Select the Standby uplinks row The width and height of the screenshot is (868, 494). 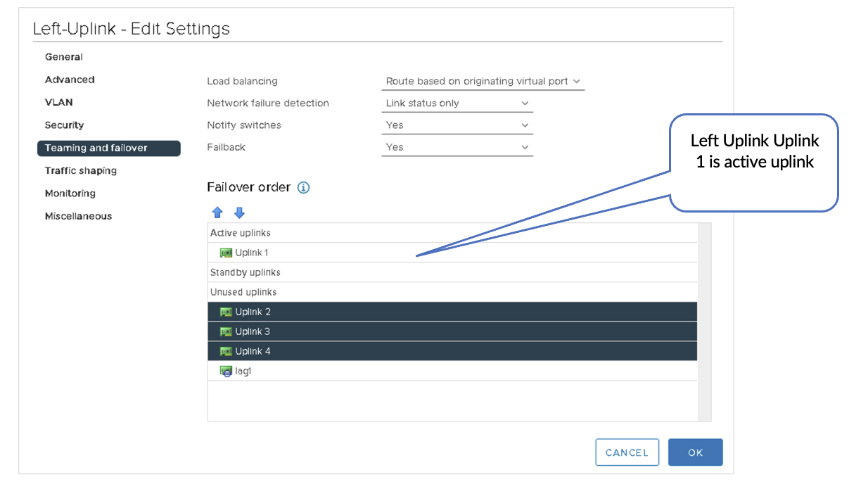tap(245, 272)
